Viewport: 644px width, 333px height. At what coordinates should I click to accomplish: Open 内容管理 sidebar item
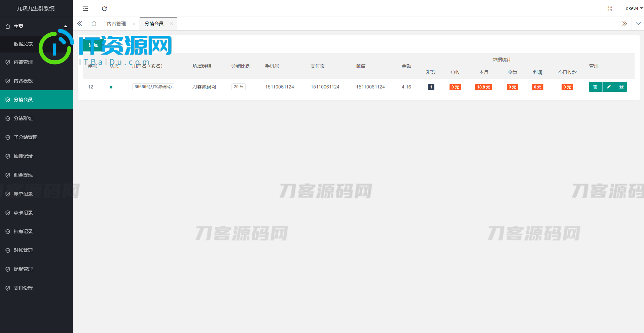point(36,62)
